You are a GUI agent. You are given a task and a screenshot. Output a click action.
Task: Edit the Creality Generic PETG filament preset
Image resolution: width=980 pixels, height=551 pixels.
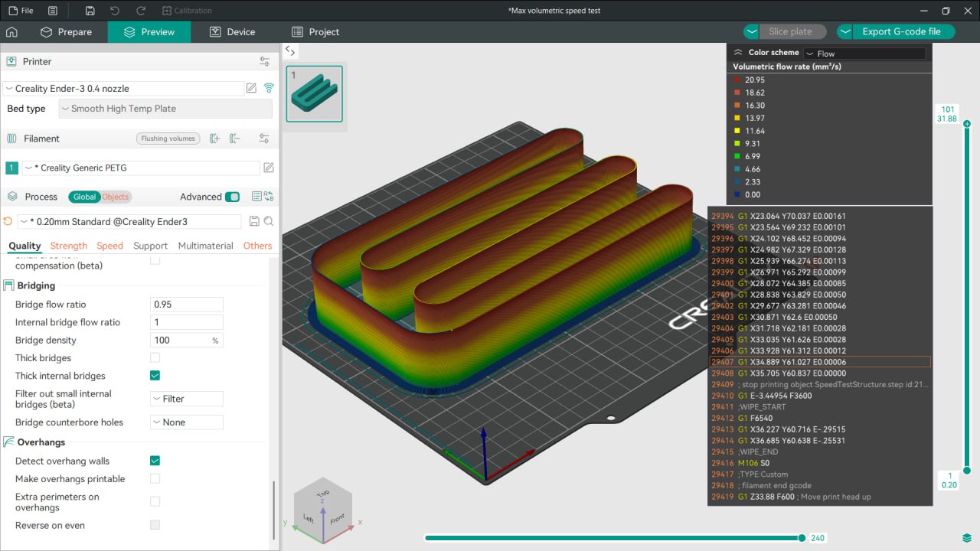coord(269,168)
